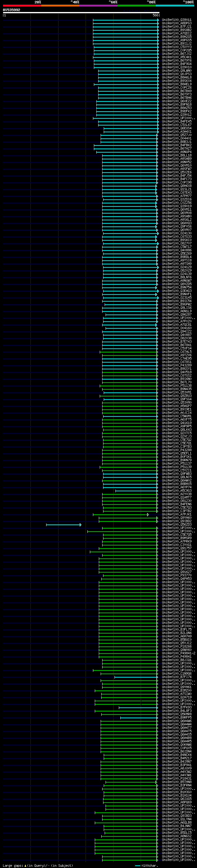This screenshot has width=197, height=868.
Task: Click the green ~80% identity legend segment
Action: click(137, 6)
